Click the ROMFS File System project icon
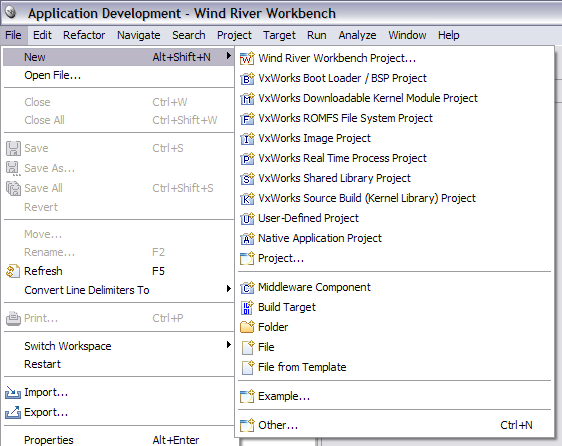This screenshot has height=446, width=562. pyautogui.click(x=247, y=118)
